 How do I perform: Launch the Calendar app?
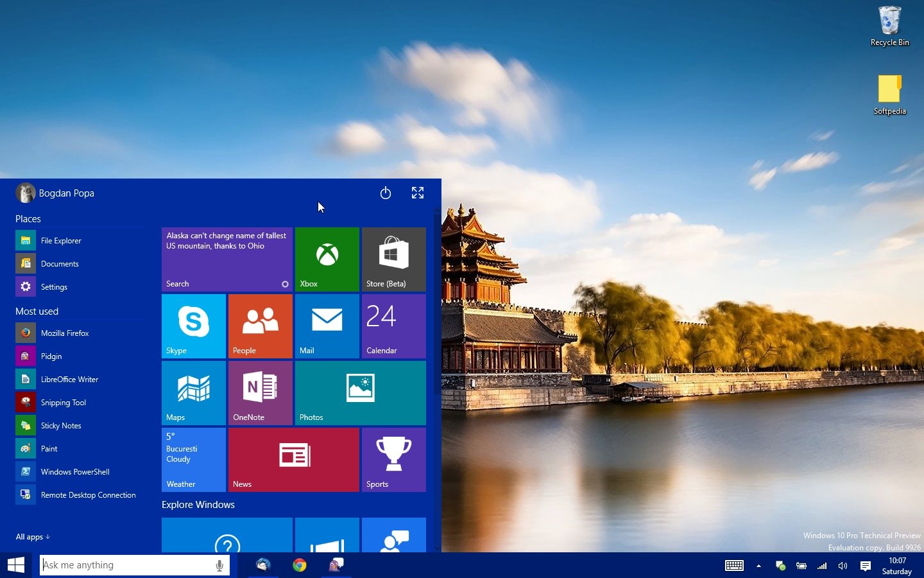click(x=393, y=326)
